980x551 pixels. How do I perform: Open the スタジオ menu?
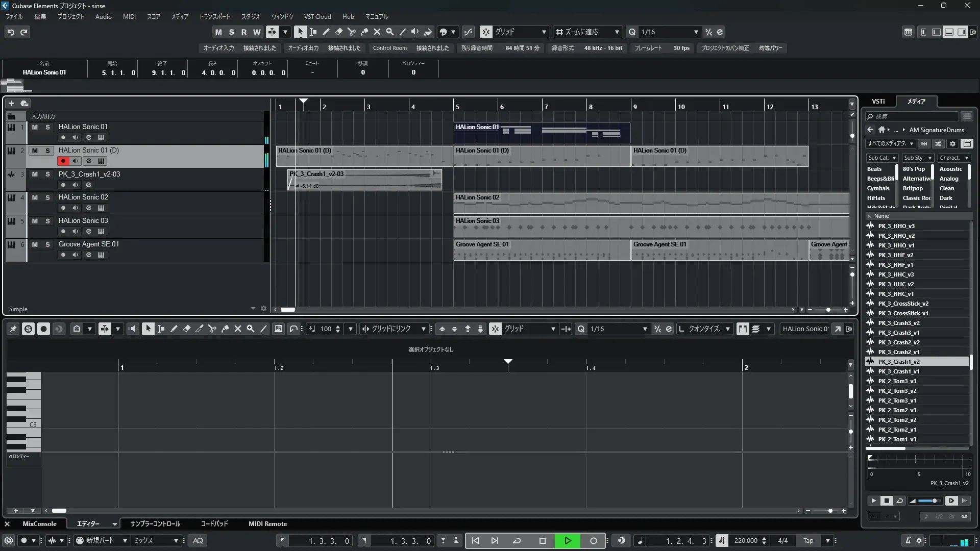(x=250, y=17)
